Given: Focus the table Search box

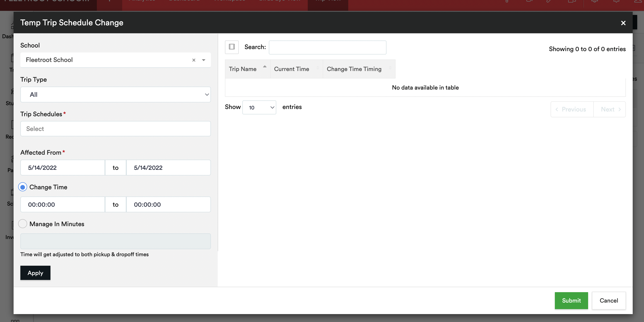Looking at the screenshot, I should [327, 47].
